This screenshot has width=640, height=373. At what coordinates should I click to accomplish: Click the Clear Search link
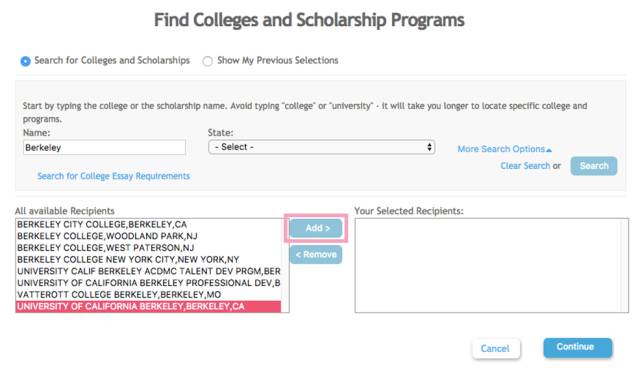525,166
